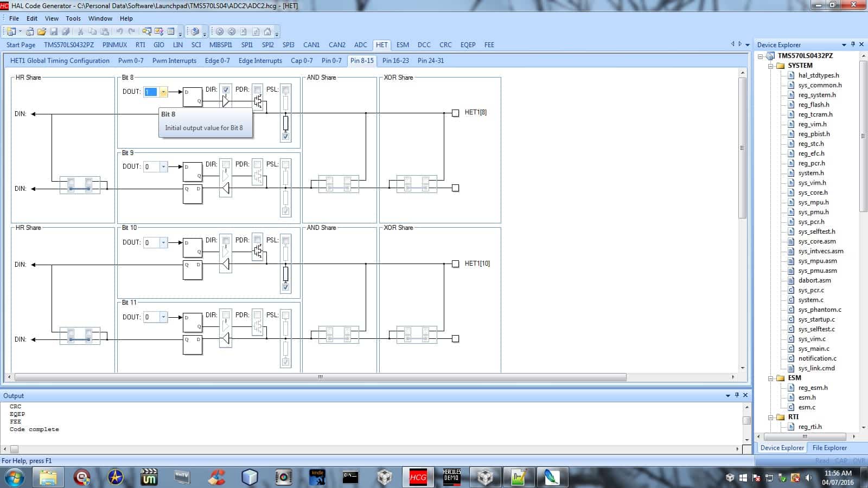This screenshot has height=488, width=868.
Task: Pin the Output panel with pushpin icon
Action: coord(737,395)
